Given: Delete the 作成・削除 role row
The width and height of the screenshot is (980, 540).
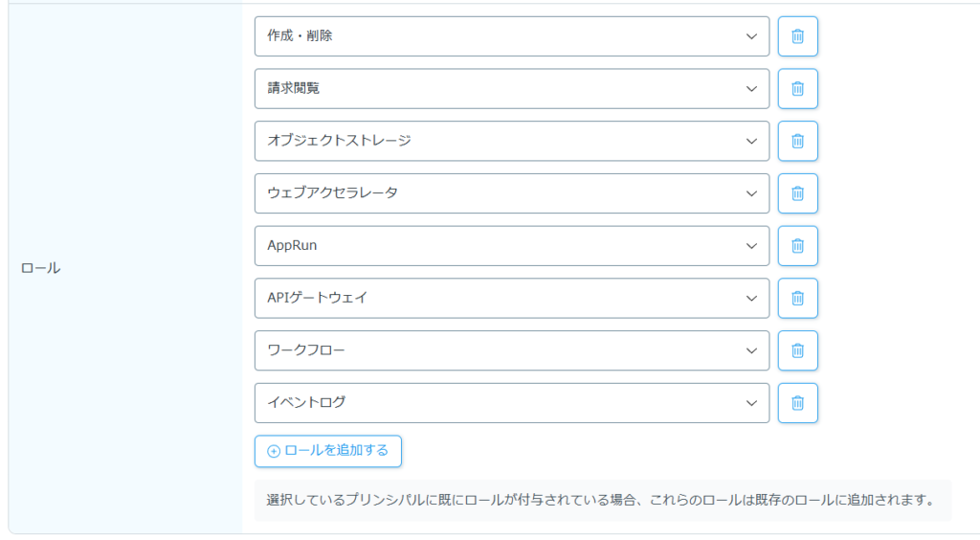Looking at the screenshot, I should 797,36.
